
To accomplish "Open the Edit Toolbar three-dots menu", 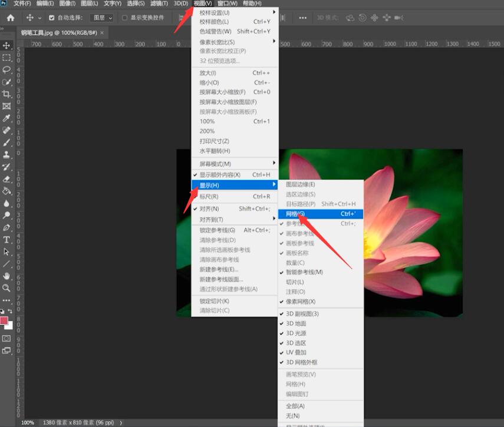I will [x=6, y=300].
